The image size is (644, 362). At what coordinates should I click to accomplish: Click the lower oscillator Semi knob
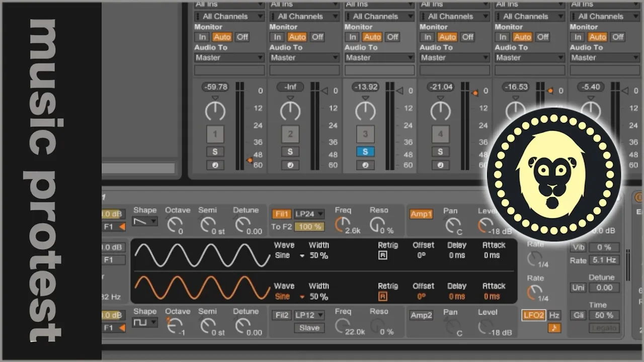click(207, 325)
